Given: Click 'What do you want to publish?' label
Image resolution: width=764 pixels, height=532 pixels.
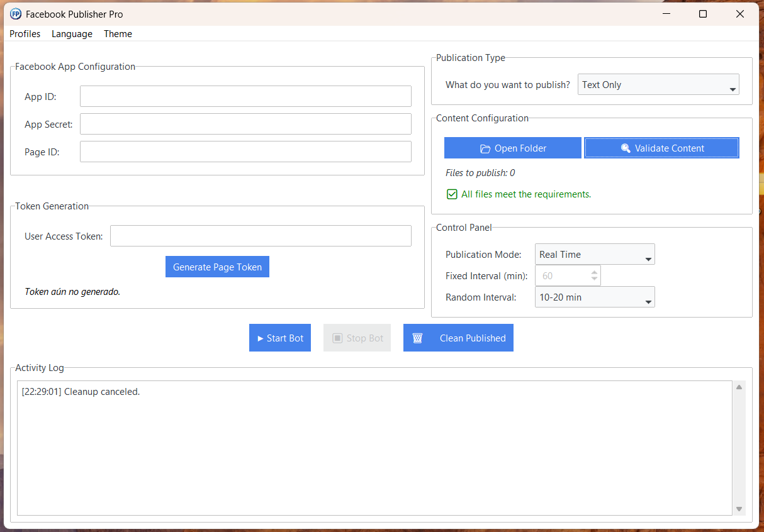Looking at the screenshot, I should point(508,84).
